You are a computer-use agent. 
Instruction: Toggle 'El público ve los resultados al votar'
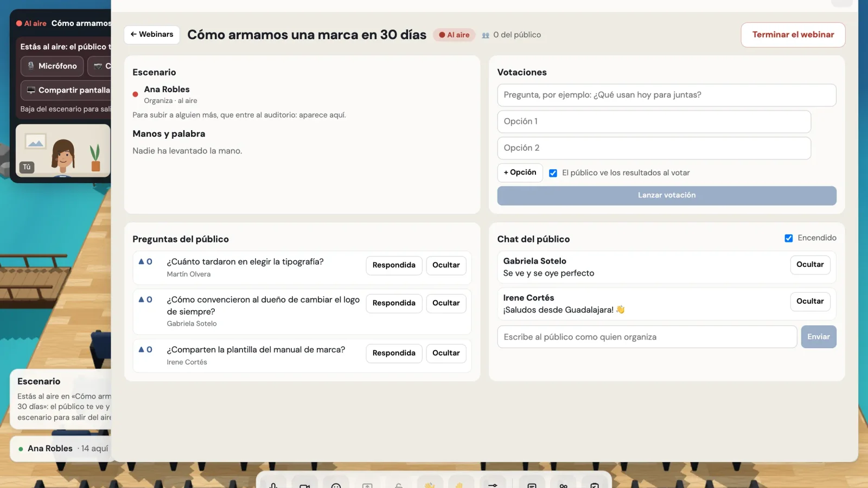point(553,173)
